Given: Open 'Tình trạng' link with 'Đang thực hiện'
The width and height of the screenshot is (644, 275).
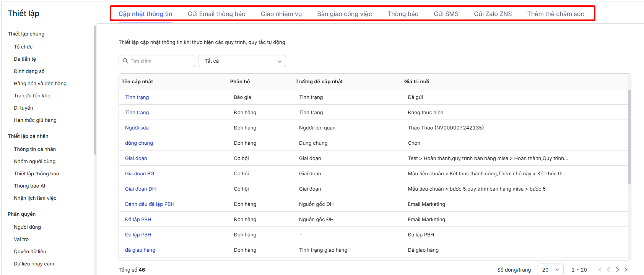Looking at the screenshot, I should 137,112.
